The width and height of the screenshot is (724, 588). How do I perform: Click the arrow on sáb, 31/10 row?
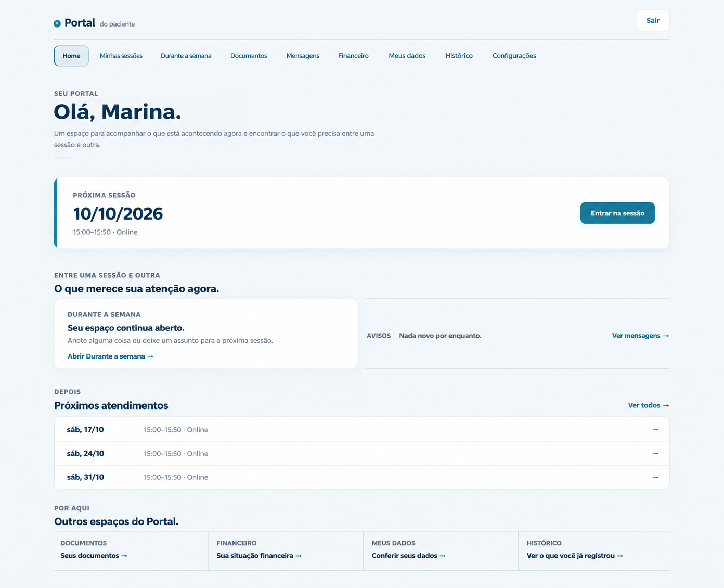tap(655, 477)
